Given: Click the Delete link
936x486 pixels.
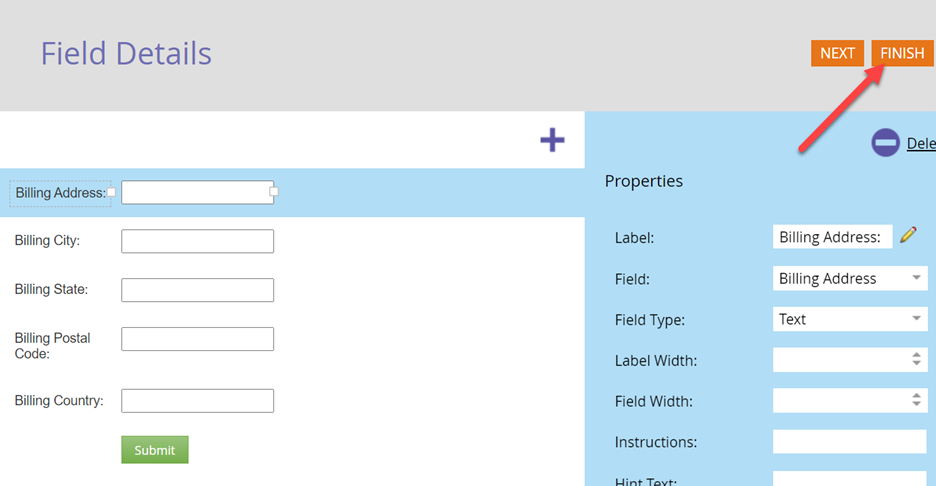Looking at the screenshot, I should (921, 143).
